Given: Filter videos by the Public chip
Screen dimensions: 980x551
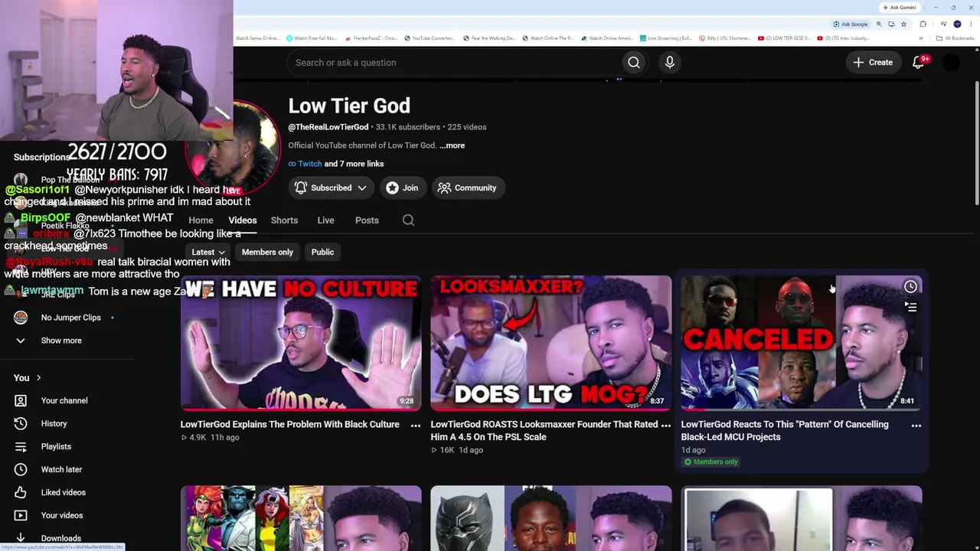Looking at the screenshot, I should 322,252.
